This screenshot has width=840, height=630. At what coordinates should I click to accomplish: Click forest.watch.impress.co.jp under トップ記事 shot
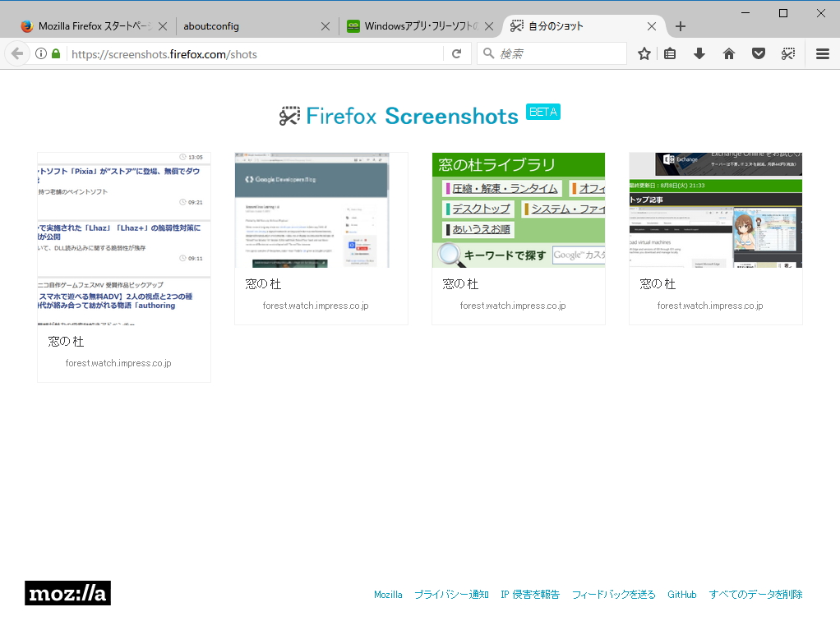click(710, 305)
